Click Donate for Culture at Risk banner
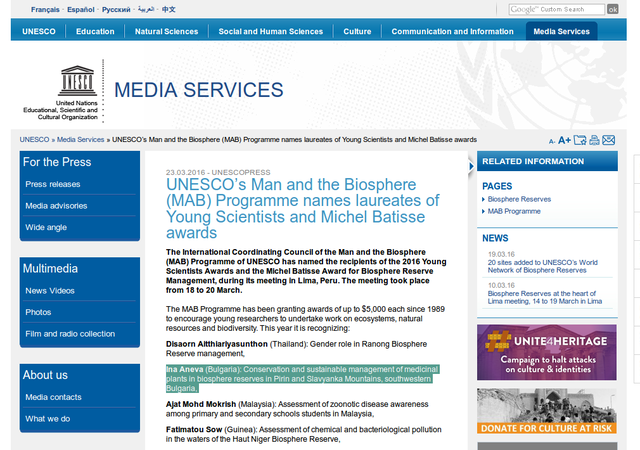This screenshot has width=640, height=450. click(547, 411)
